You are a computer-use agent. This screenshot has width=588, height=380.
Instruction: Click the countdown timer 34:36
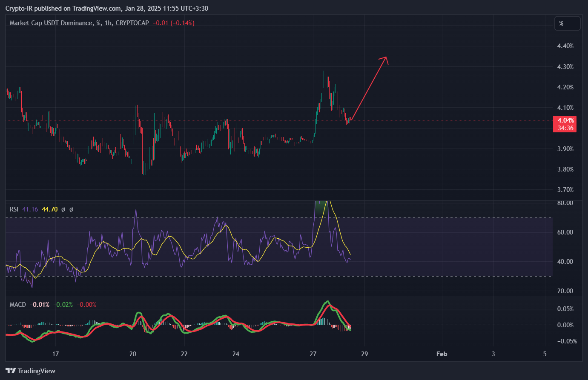click(x=566, y=128)
